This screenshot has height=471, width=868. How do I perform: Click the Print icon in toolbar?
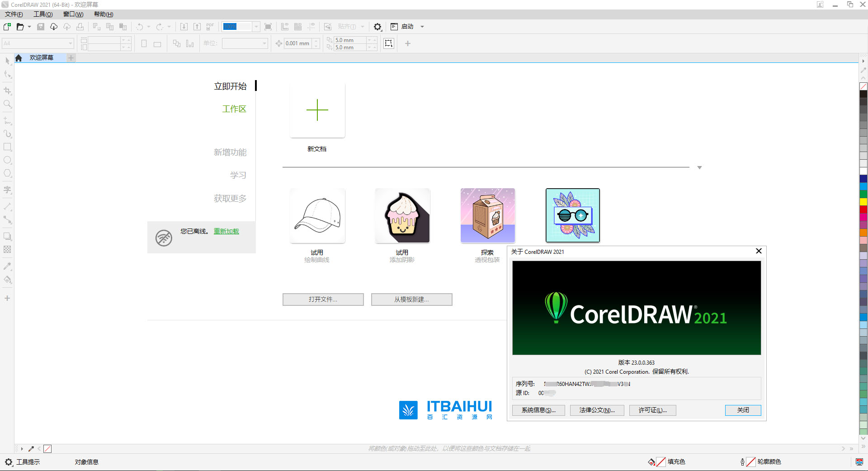point(80,27)
